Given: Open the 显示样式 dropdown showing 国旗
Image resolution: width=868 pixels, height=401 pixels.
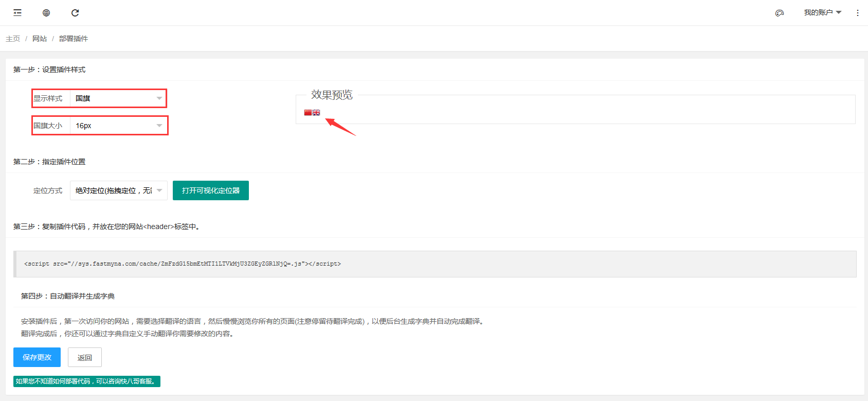Looking at the screenshot, I should click(118, 98).
